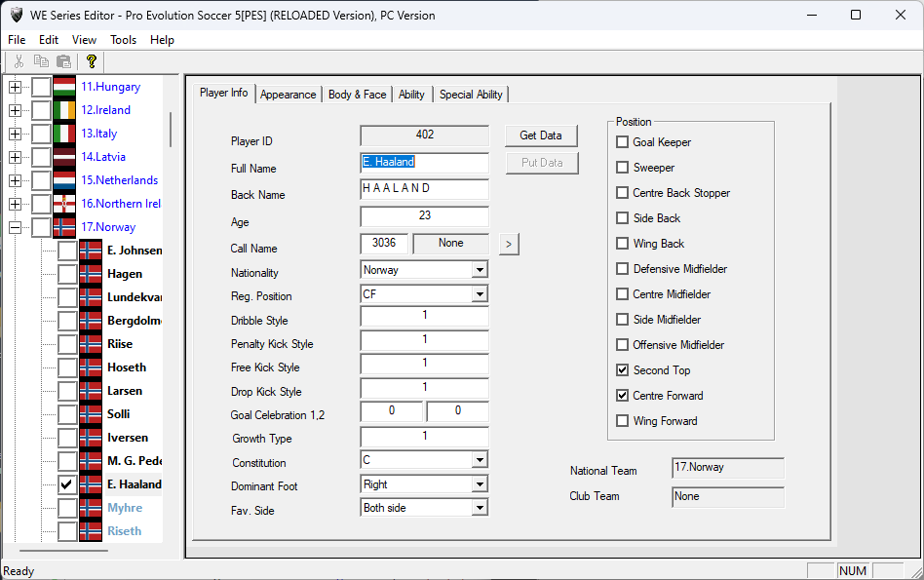Viewport: 924px width, 580px height.
Task: Expand the 11.Hungary tree node
Action: (x=16, y=87)
